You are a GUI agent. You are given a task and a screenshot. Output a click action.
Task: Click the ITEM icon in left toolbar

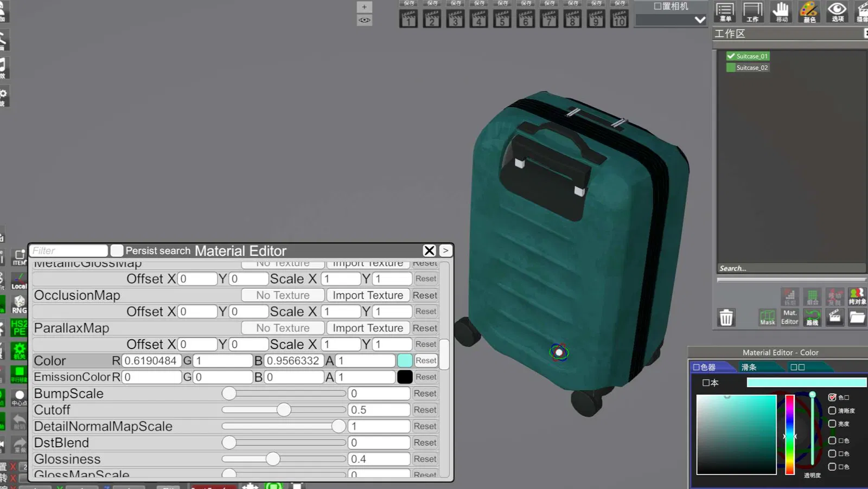coord(20,258)
